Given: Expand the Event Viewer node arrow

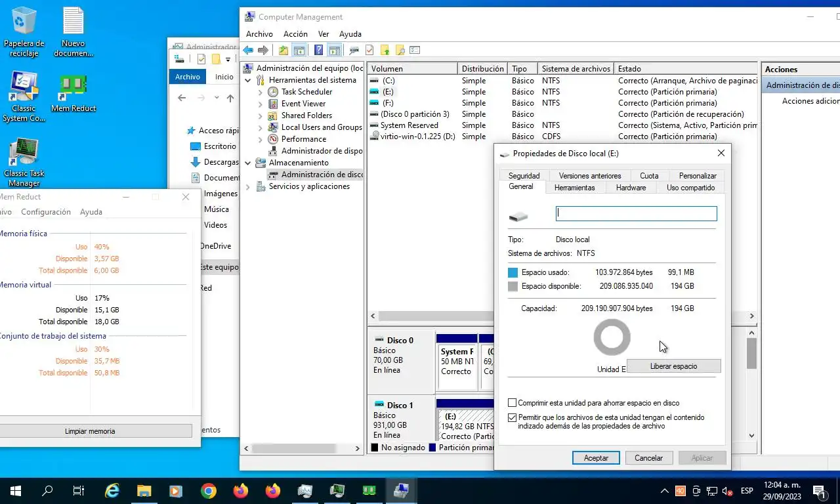Looking at the screenshot, I should [261, 104].
